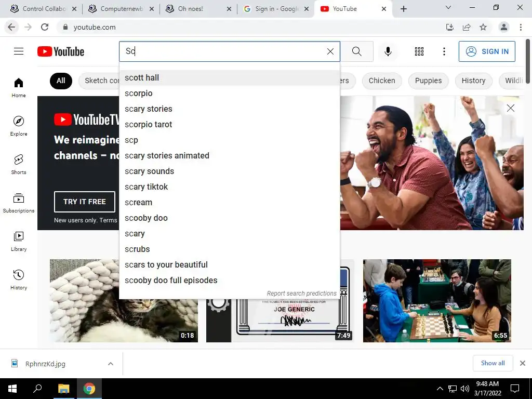532x399 pixels.
Task: Click the YouTube logo
Action: tap(61, 51)
